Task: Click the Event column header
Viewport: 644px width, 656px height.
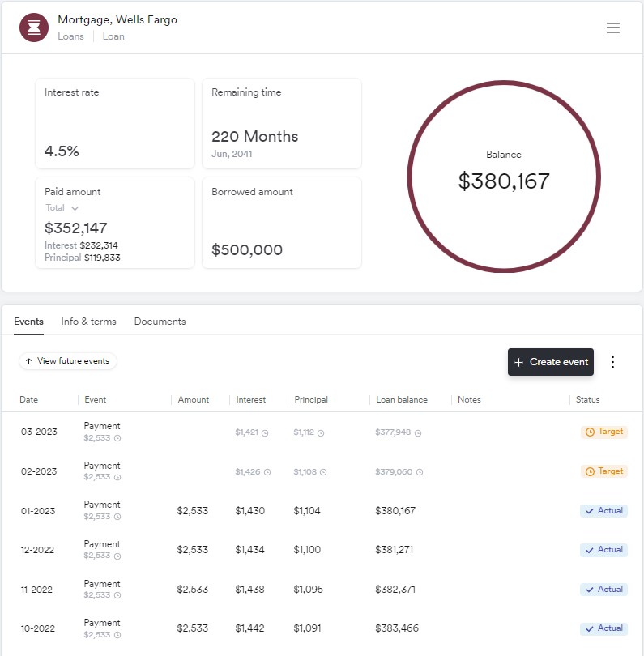Action: [96, 399]
